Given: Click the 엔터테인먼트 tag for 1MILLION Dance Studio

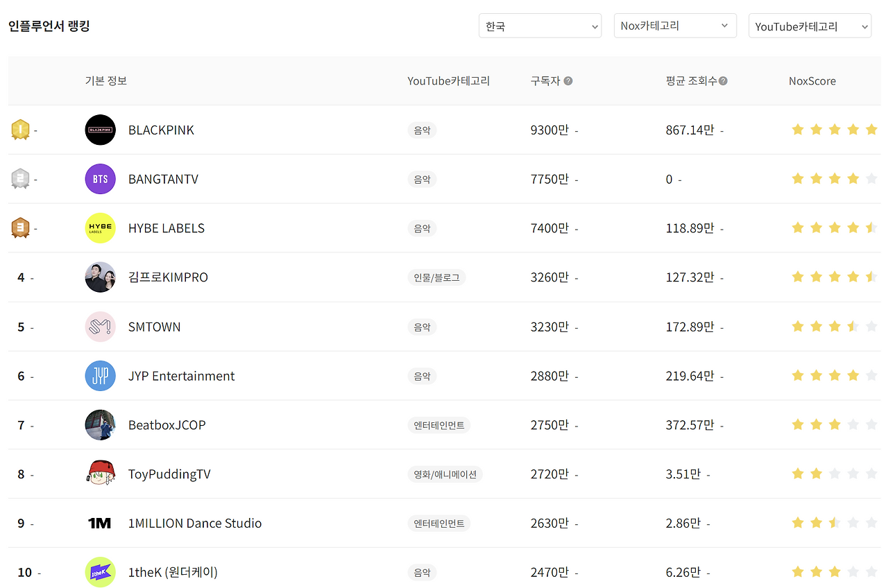Looking at the screenshot, I should click(x=438, y=524).
